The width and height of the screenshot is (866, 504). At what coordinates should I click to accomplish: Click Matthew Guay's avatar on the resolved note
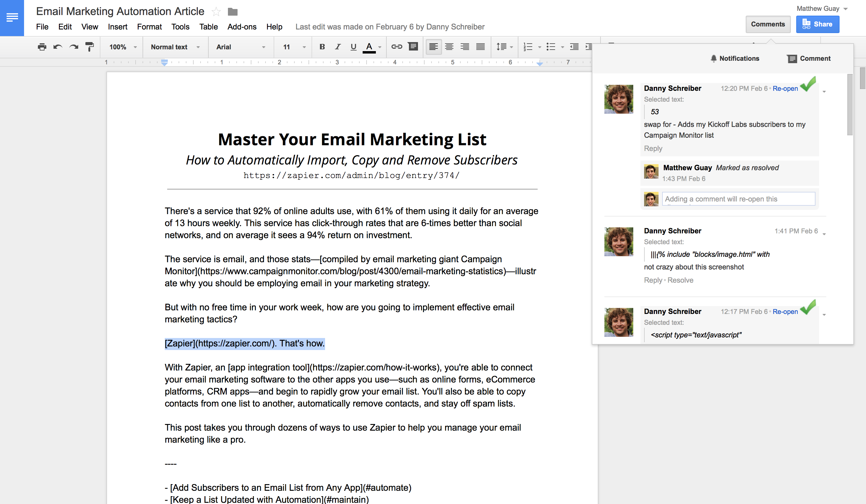[x=651, y=171]
